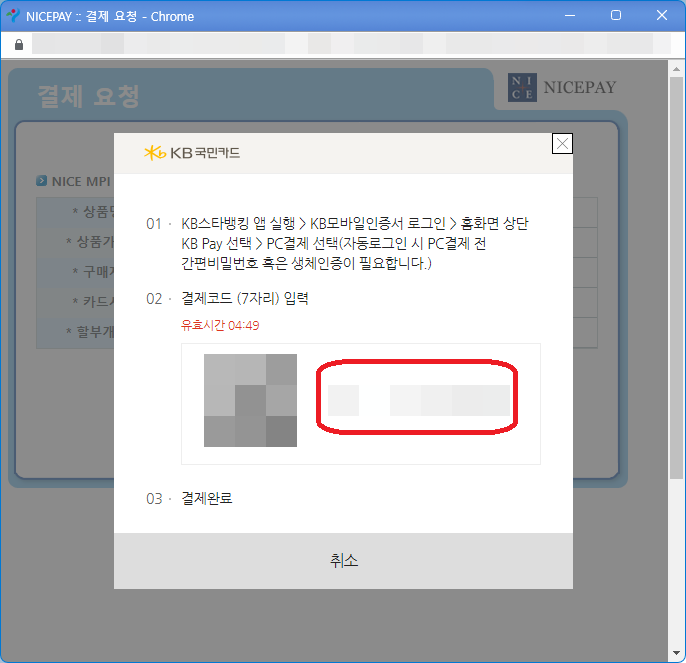
Task: Click the 취소 cancel button
Action: pos(343,561)
